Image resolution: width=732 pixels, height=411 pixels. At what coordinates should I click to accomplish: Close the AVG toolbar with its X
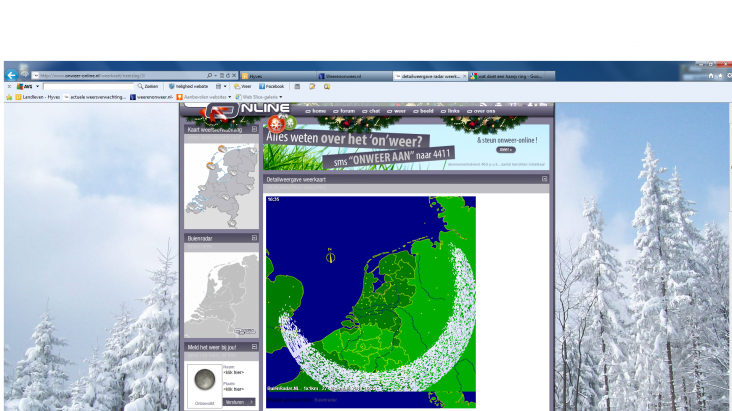click(x=9, y=86)
